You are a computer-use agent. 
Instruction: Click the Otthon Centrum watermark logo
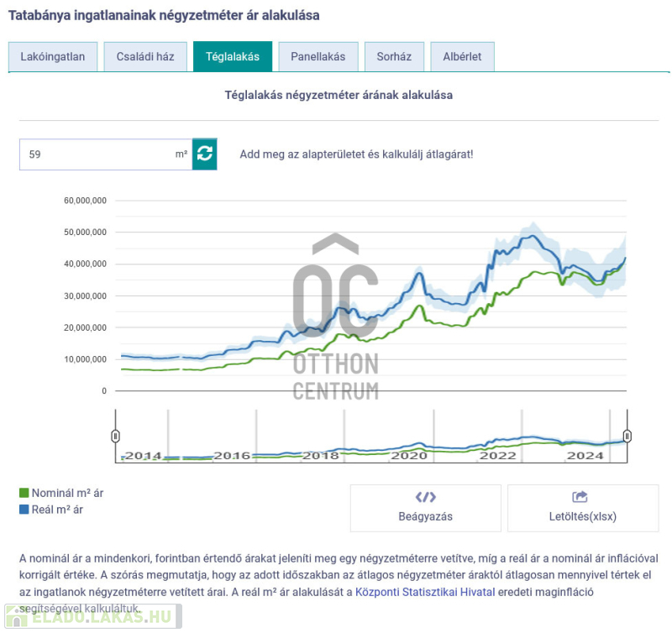pos(335,319)
